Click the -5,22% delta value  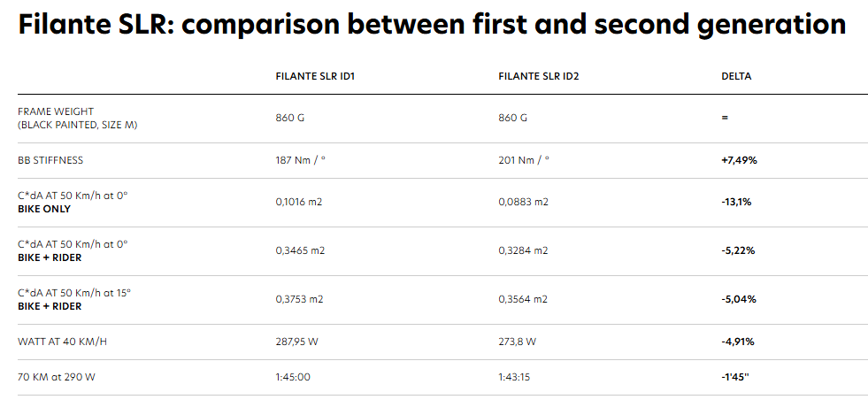[739, 250]
